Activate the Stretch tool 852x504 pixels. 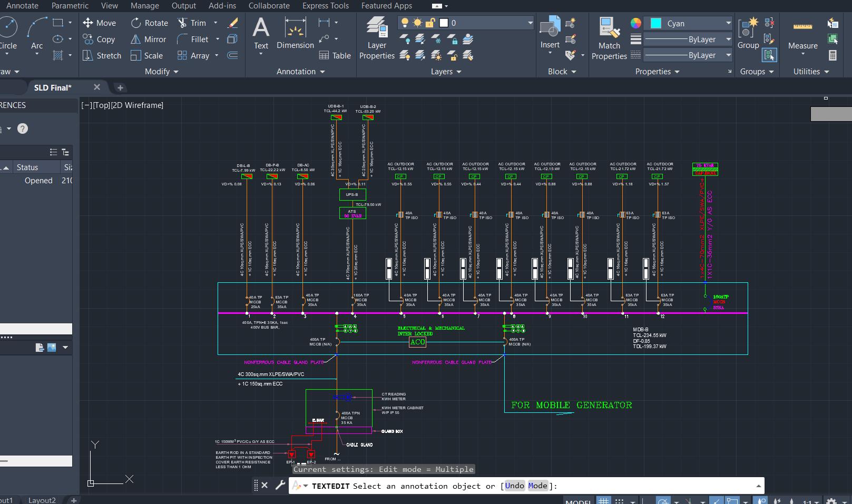point(102,55)
